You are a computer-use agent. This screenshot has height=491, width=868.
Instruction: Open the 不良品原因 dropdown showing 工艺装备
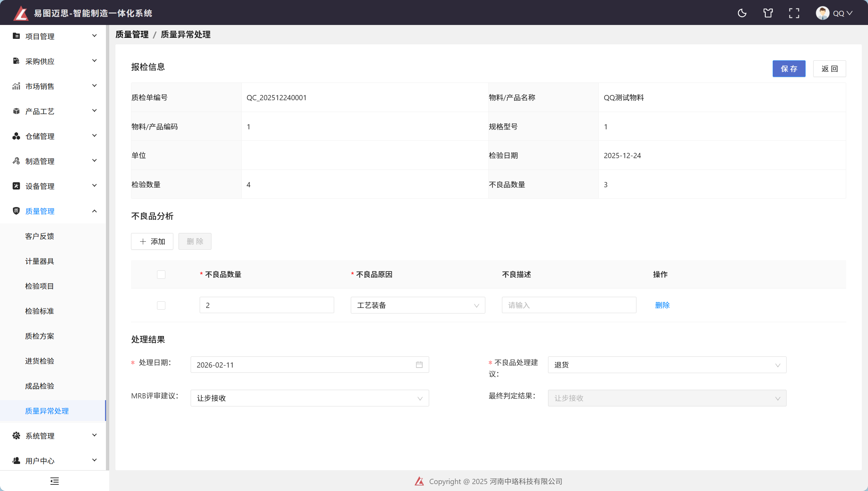(x=418, y=305)
